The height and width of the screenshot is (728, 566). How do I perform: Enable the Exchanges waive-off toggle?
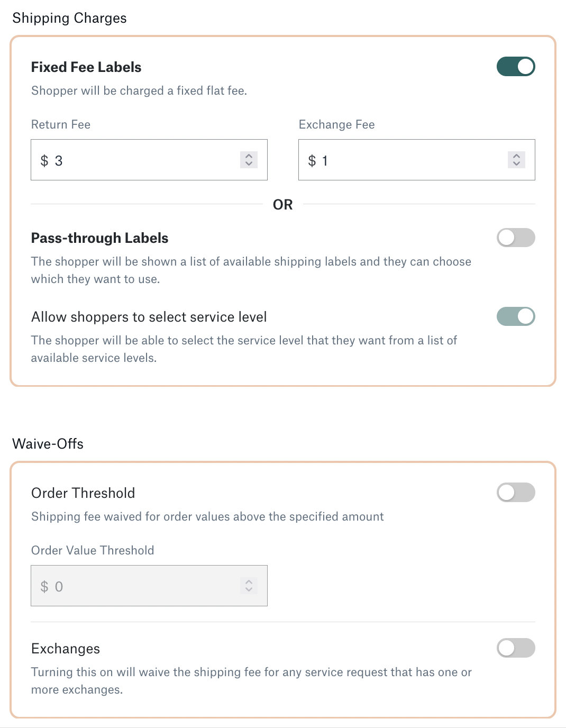point(516,648)
